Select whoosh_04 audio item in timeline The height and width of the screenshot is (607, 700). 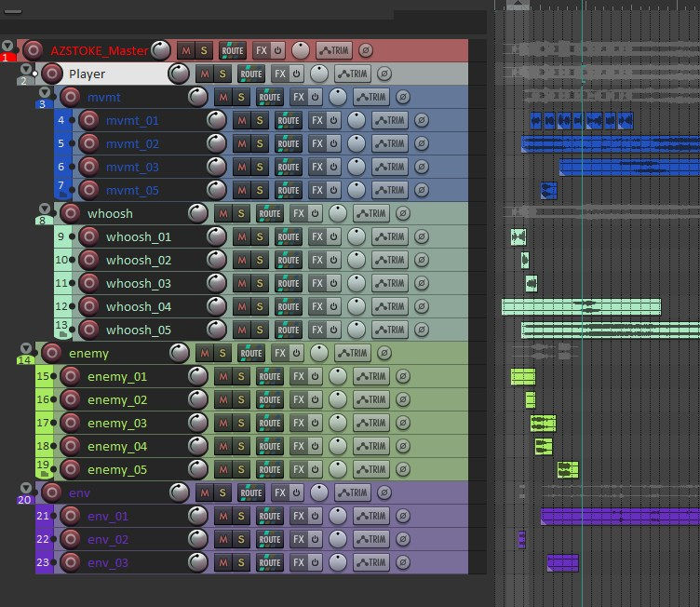click(x=581, y=307)
